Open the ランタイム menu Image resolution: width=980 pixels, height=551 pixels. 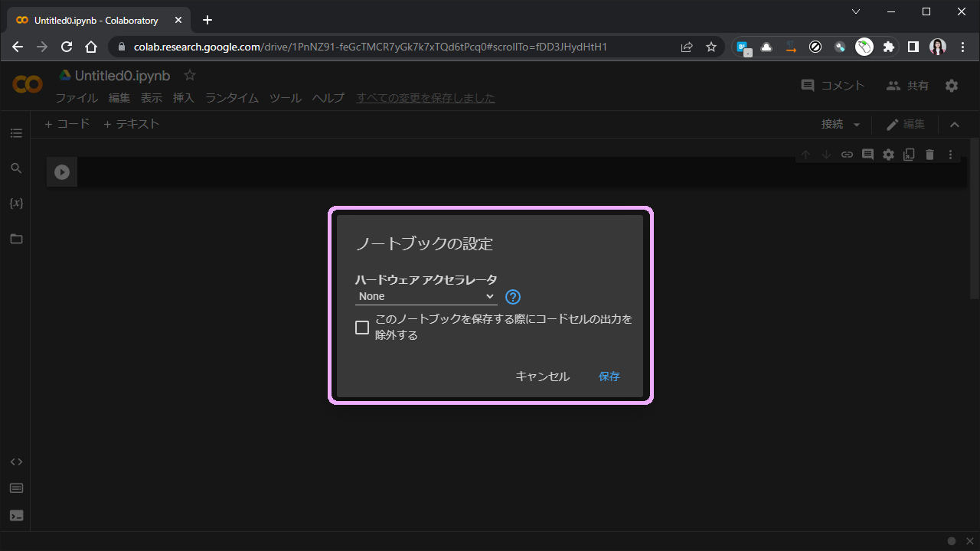click(231, 98)
